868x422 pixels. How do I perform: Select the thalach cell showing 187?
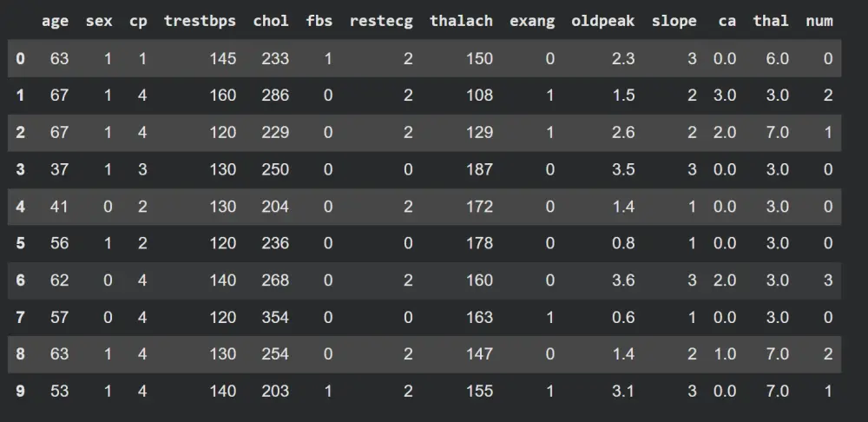[x=478, y=169]
